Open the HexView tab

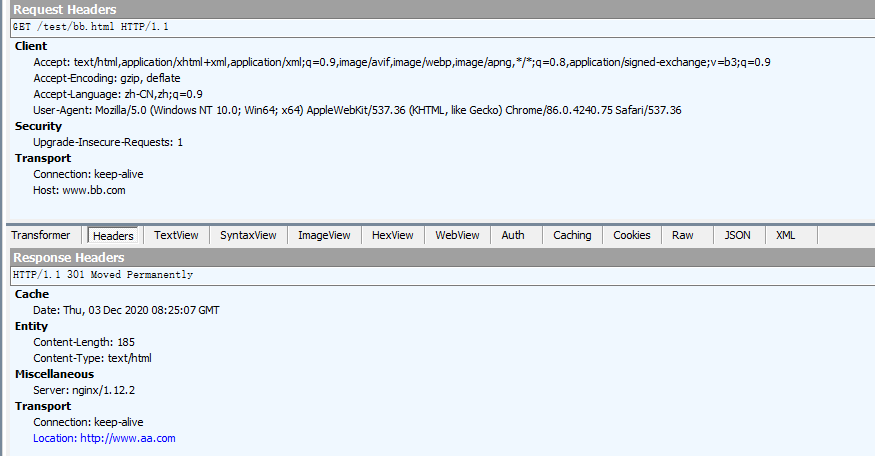(393, 236)
